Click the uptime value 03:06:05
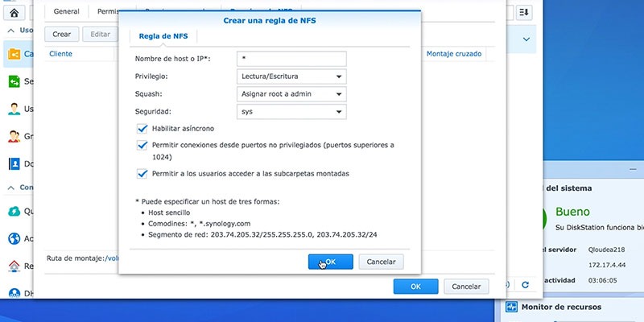The image size is (644, 322). point(602,280)
